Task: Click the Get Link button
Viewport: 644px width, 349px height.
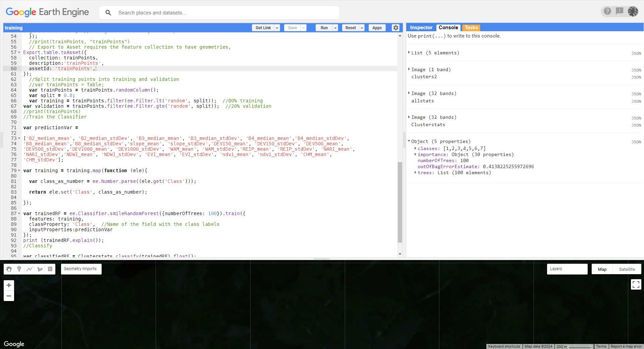Action: (x=263, y=28)
